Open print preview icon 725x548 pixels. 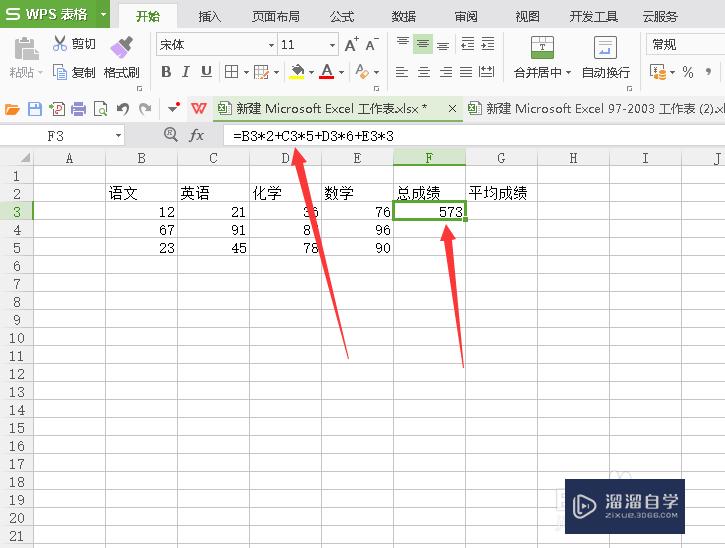point(100,109)
